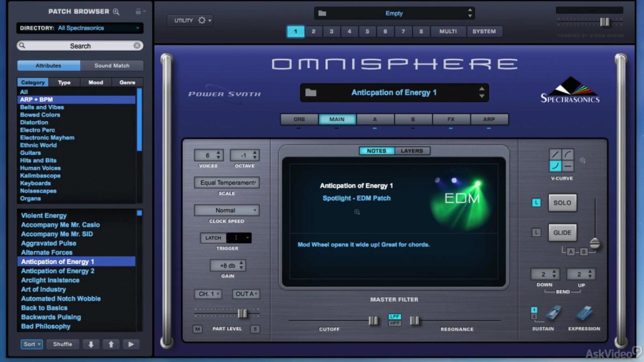Select the convex velocity curve icon

[x=568, y=155]
